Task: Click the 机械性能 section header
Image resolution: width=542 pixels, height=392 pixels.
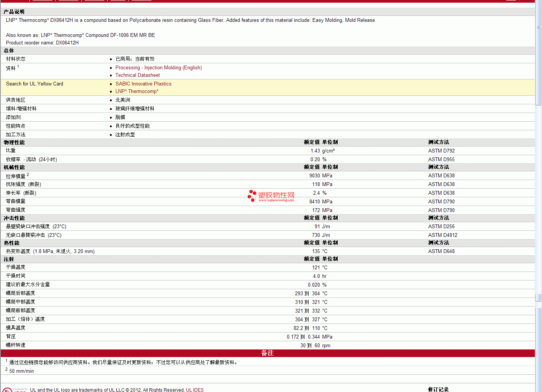Action: tap(14, 168)
